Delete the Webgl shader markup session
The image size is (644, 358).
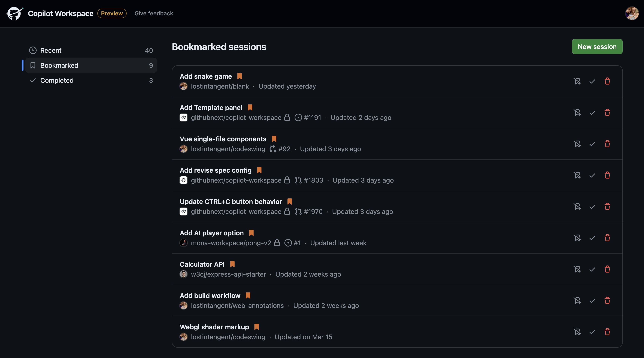(x=607, y=332)
